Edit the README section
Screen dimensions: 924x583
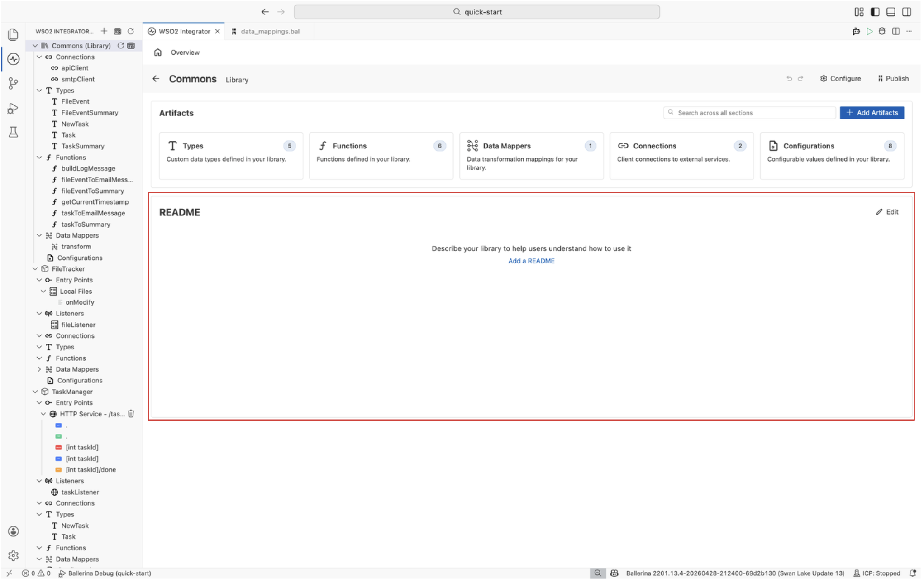click(887, 212)
